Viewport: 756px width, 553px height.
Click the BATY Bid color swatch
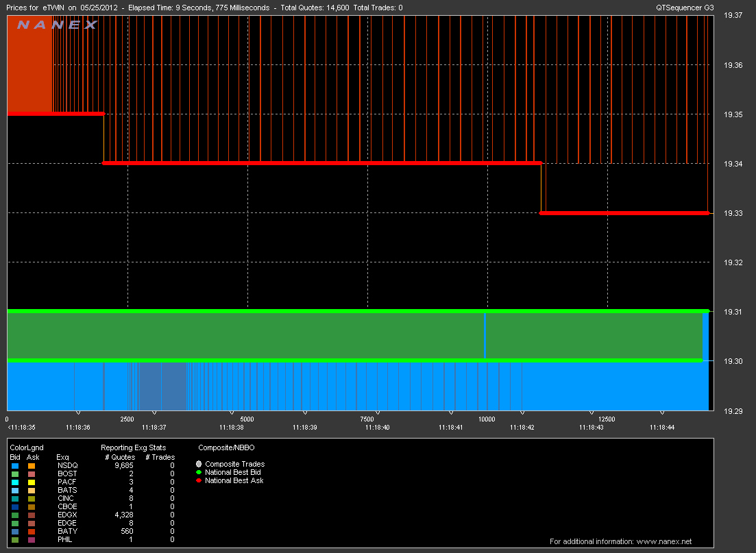click(x=15, y=532)
